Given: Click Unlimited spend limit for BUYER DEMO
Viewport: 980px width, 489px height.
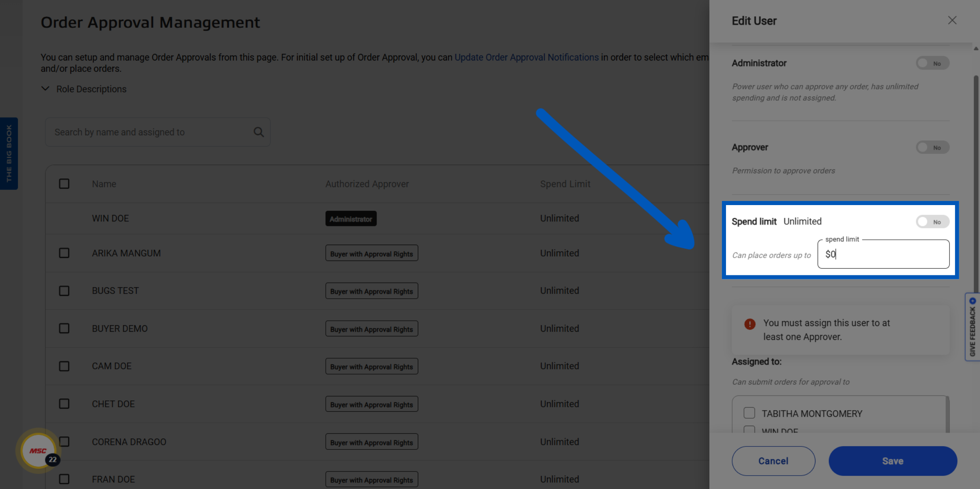Looking at the screenshot, I should [559, 329].
